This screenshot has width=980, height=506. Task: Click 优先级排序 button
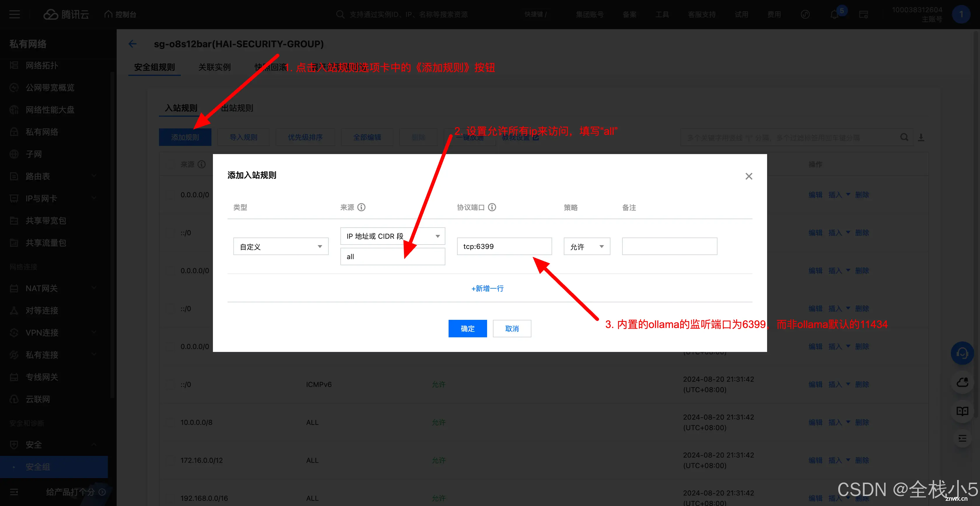point(305,137)
